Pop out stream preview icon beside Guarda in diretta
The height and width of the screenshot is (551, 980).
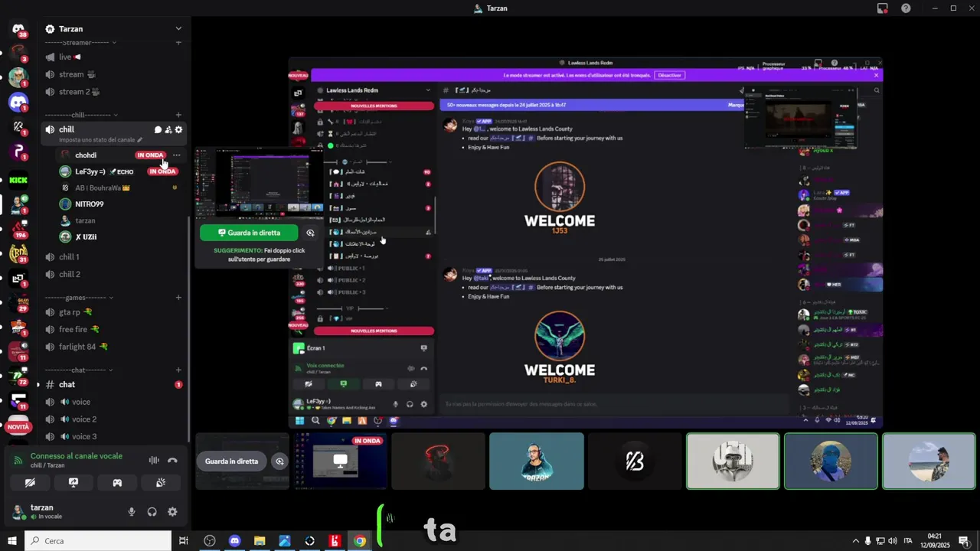click(310, 233)
